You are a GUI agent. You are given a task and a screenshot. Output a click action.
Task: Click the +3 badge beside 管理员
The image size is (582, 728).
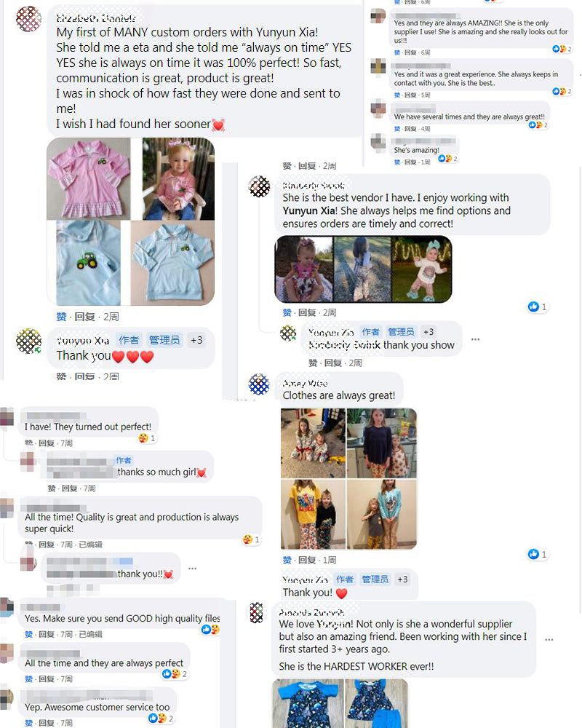click(x=196, y=340)
